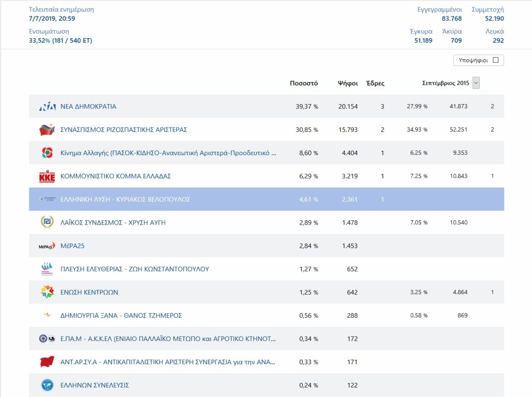Image resolution: width=532 pixels, height=397 pixels.
Task: Click the 41.873 votes from 2015
Action: [458, 106]
